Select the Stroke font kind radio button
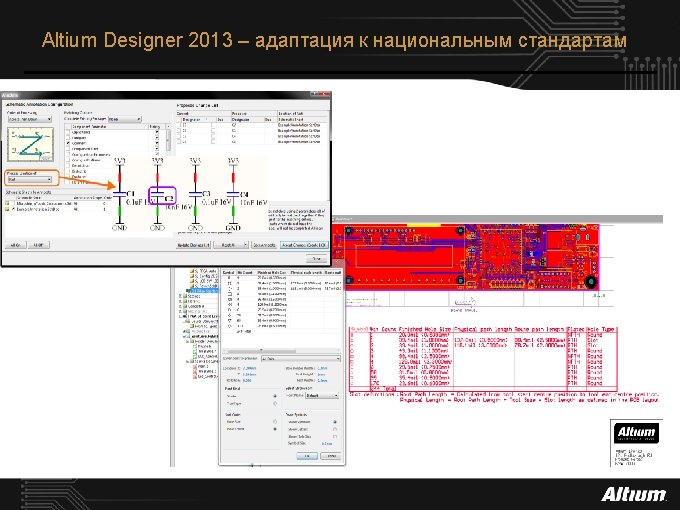Viewport: 680px width, 510px height. click(x=275, y=396)
